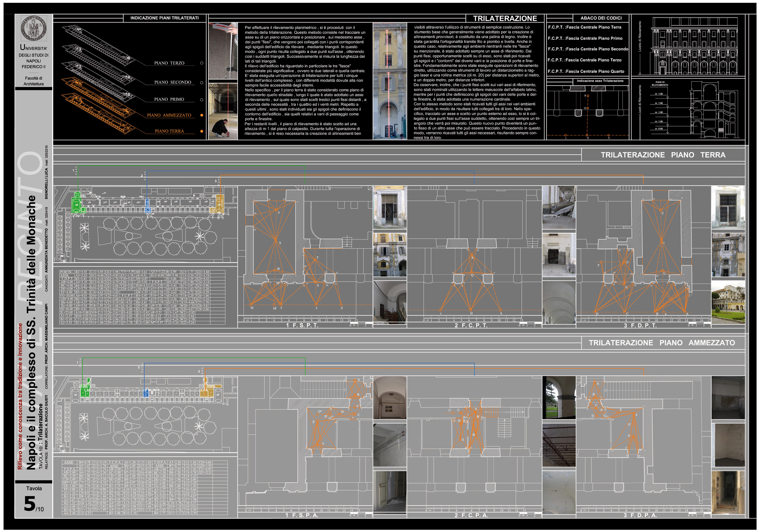The height and width of the screenshot is (532, 760).
Task: Click the ground-floor measurement table
Action: coord(142,297)
